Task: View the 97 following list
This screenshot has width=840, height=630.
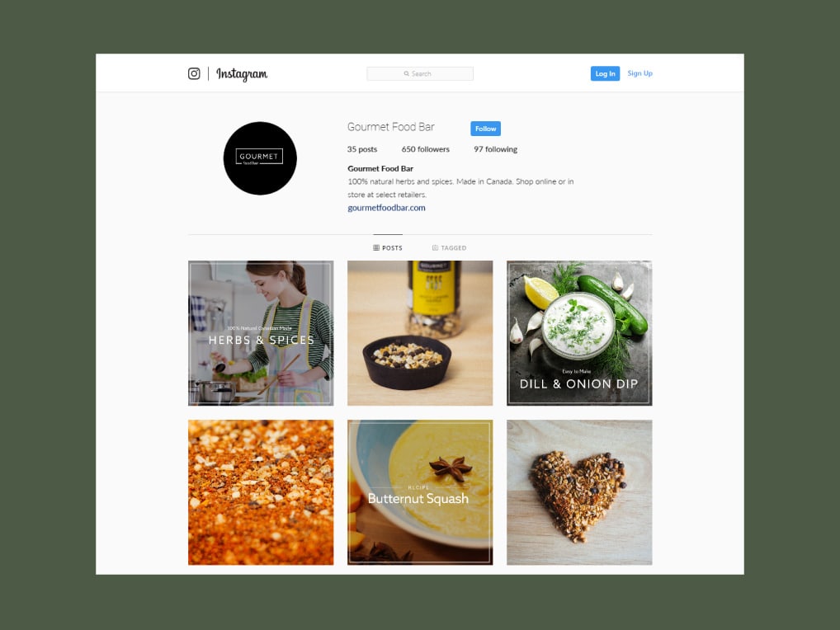Action: click(496, 149)
